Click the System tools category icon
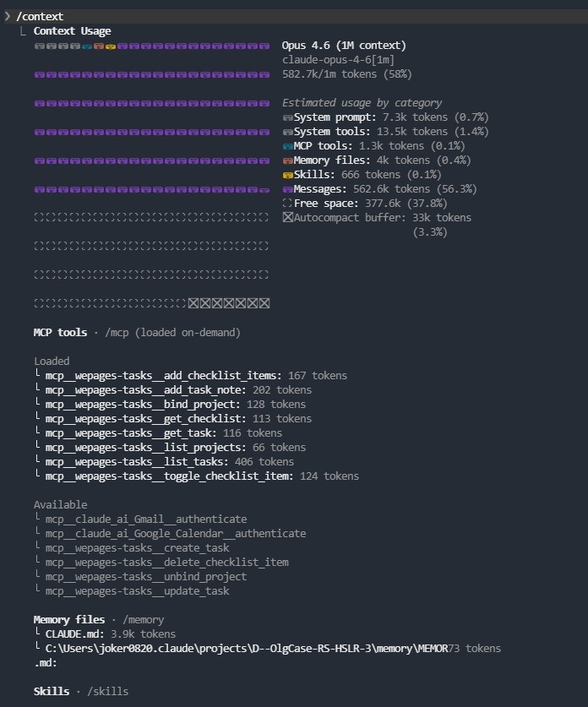 coord(287,132)
